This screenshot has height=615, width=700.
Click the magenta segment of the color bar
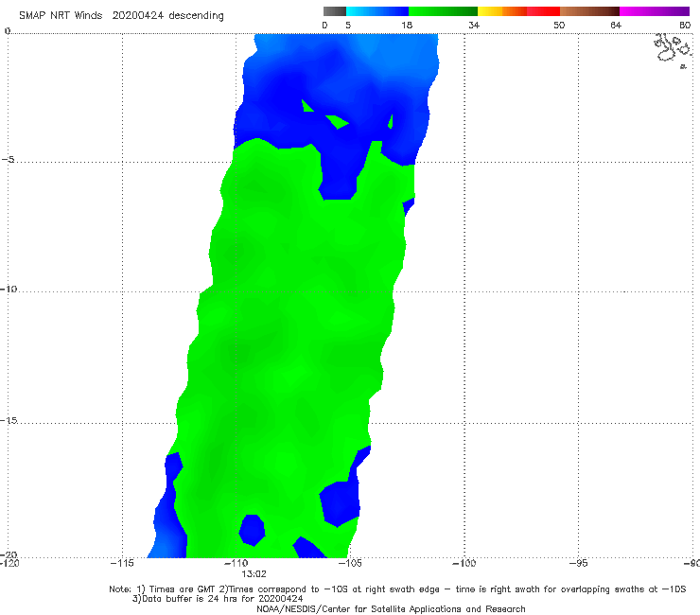pos(655,11)
